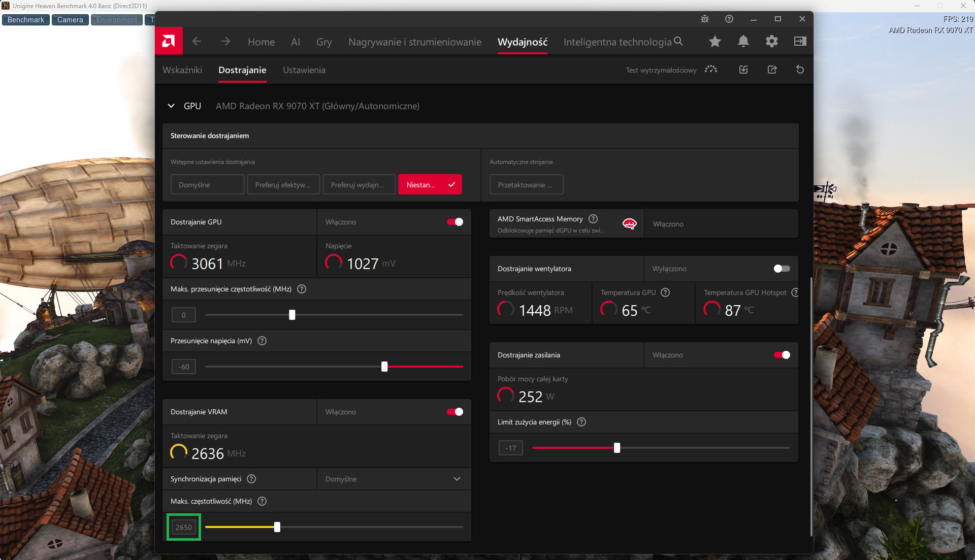Screen dimensions: 975x560
Task: Select the Domyślne preset button
Action: pos(207,185)
